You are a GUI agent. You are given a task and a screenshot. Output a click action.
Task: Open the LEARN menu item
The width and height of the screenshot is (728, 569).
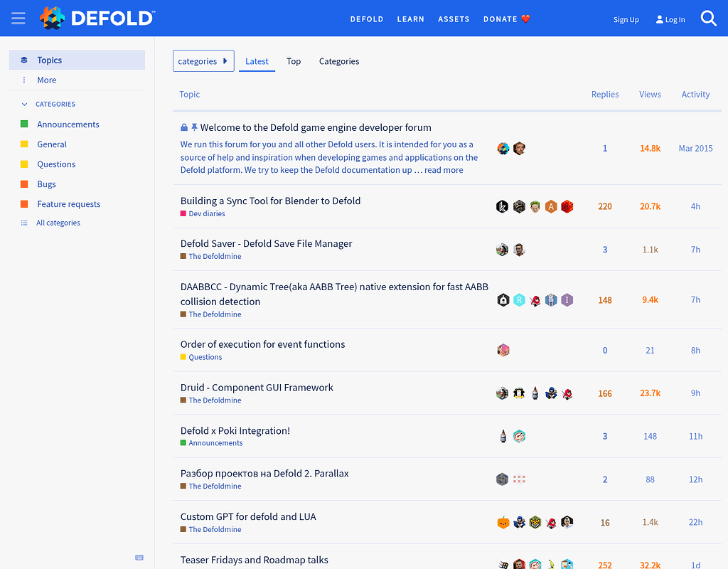(x=410, y=19)
